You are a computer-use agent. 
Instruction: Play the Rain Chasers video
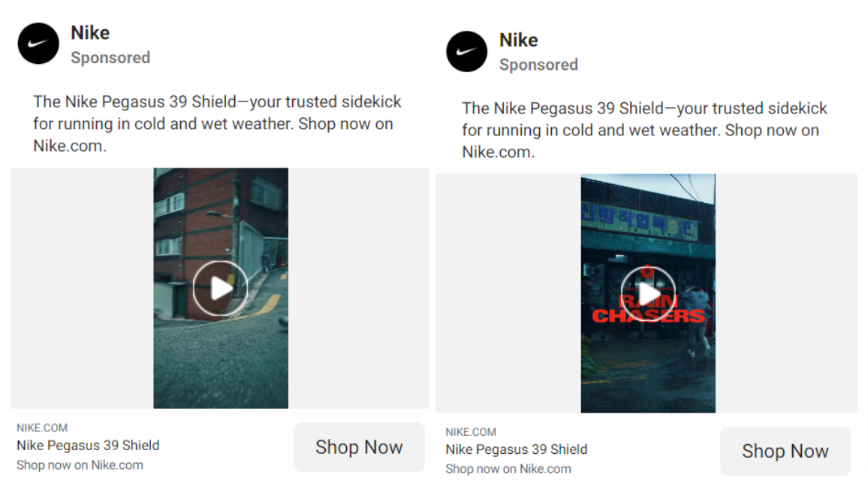click(x=648, y=294)
